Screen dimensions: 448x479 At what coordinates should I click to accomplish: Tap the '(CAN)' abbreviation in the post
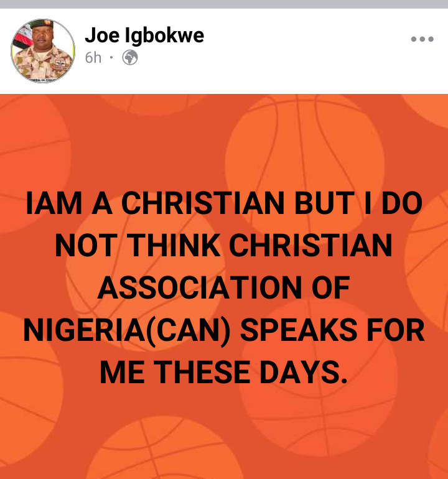point(189,331)
